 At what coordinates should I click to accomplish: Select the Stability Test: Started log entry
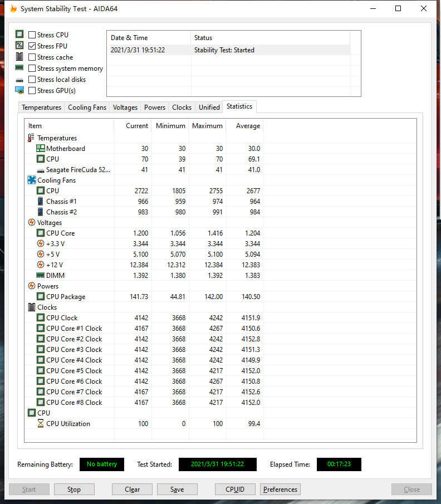click(224, 50)
